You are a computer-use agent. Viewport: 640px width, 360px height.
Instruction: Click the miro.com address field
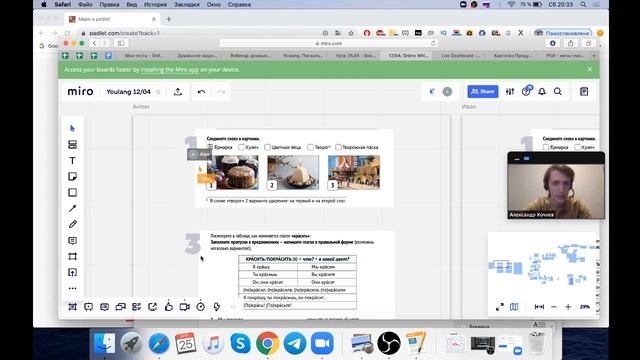click(329, 43)
